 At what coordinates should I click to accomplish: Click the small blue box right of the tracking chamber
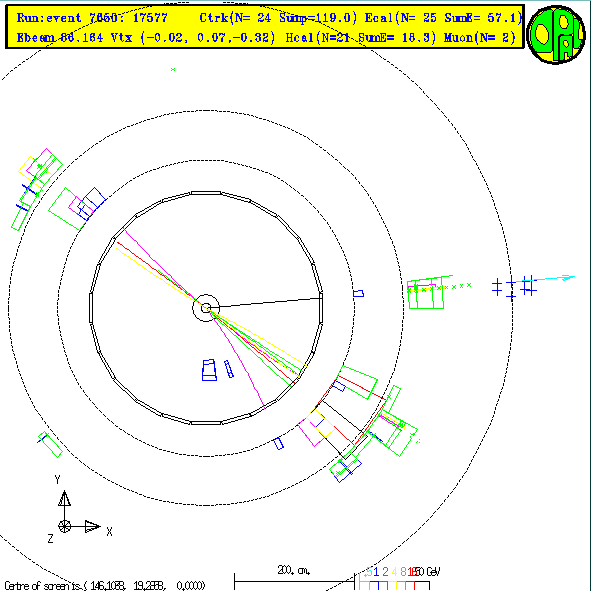coord(358,293)
